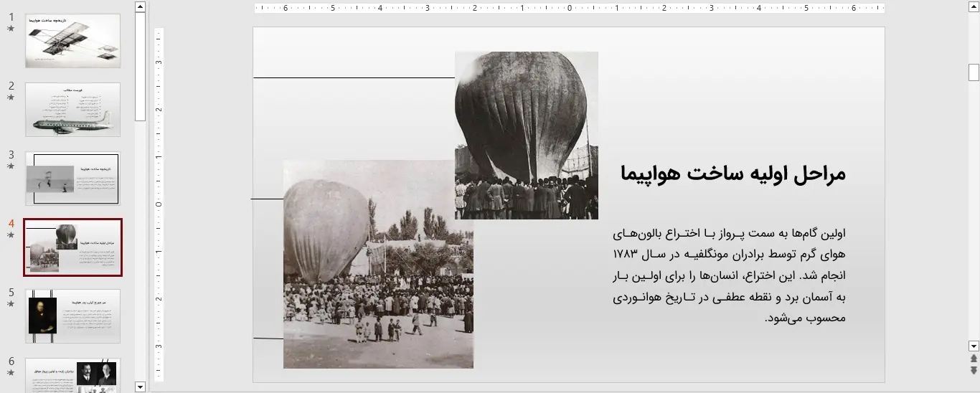Select slide 5 thumbnail with the portrait
This screenshot has height=393, width=980.
tap(72, 316)
